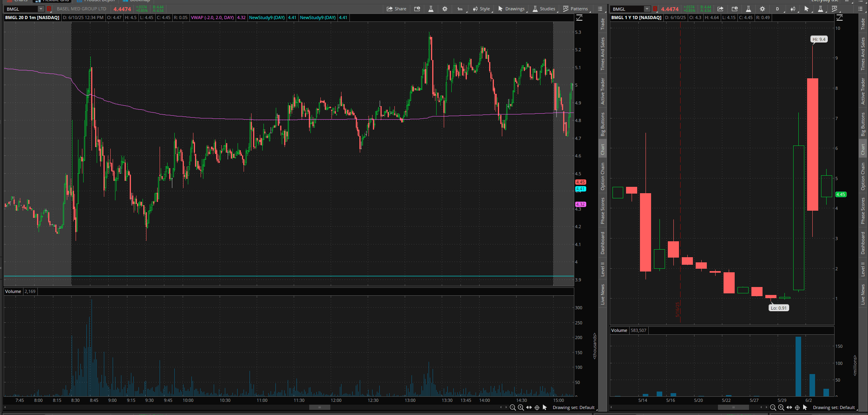Click the BMGL symbol field on left chart
The height and width of the screenshot is (415, 868).
(x=21, y=9)
